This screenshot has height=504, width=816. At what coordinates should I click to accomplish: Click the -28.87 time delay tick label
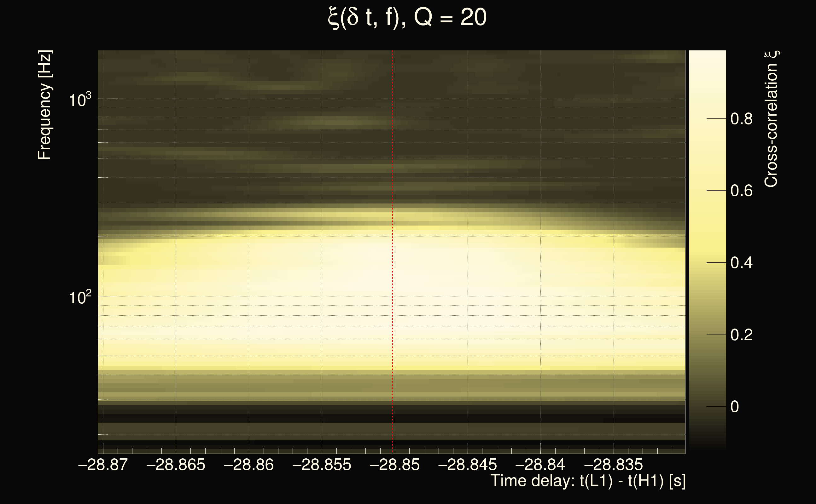tap(103, 464)
